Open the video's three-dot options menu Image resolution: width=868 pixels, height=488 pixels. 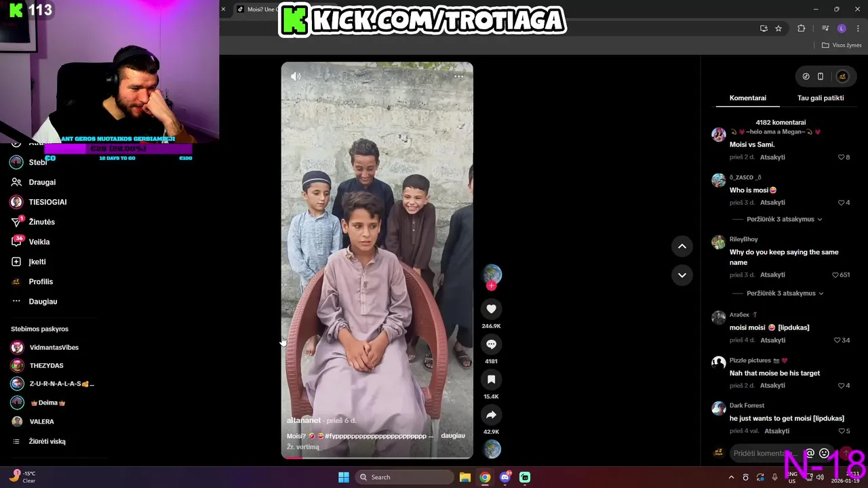point(458,77)
